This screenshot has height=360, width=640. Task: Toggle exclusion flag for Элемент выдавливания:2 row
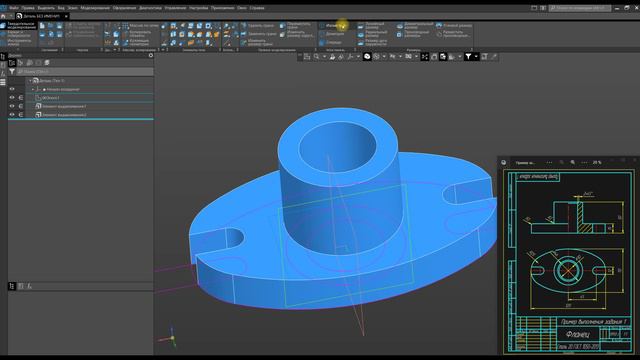point(20,115)
